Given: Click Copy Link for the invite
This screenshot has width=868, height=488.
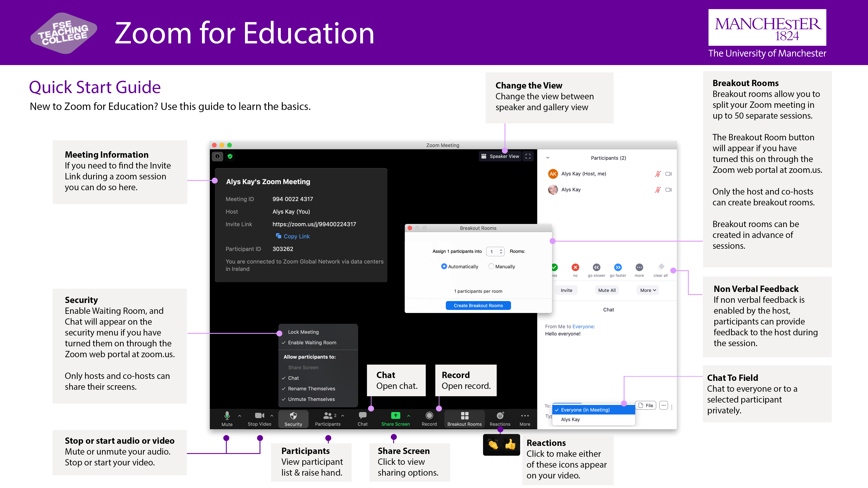Looking at the screenshot, I should (293, 236).
